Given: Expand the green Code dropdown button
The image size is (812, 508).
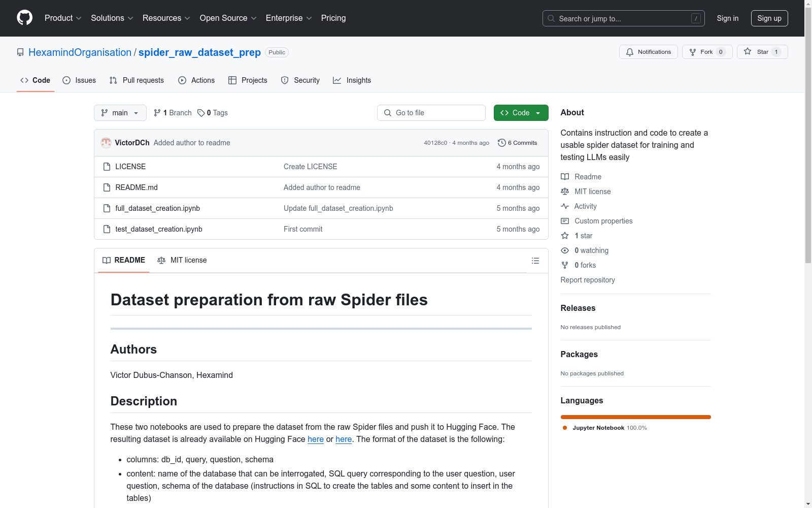Looking at the screenshot, I should pos(521,113).
